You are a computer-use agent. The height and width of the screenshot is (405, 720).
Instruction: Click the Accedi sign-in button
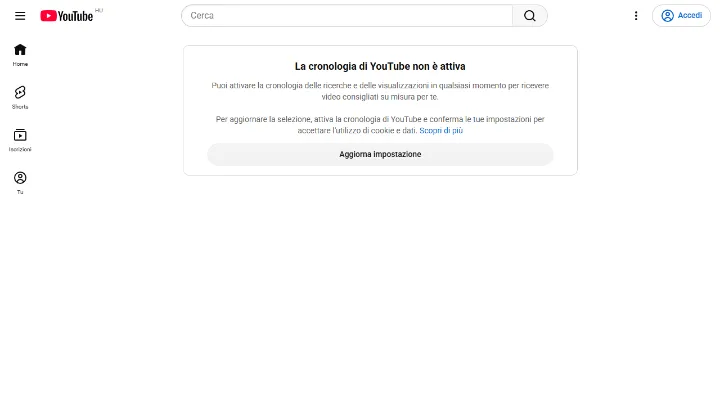(x=681, y=16)
